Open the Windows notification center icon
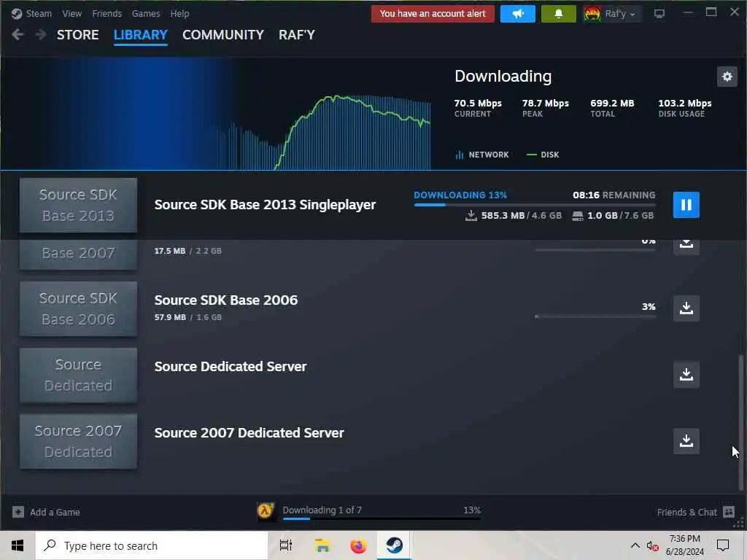 pos(723,545)
